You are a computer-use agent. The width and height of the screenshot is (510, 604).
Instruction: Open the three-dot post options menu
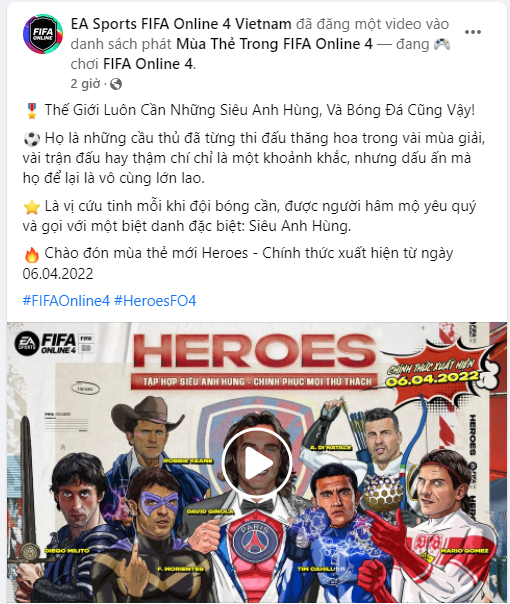click(473, 32)
